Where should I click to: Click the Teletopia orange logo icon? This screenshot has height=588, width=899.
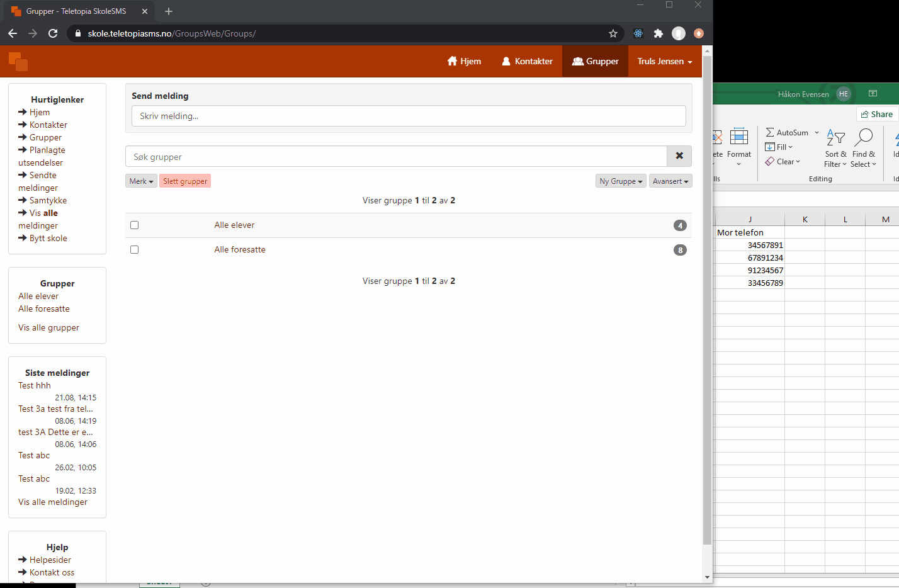pyautogui.click(x=18, y=61)
